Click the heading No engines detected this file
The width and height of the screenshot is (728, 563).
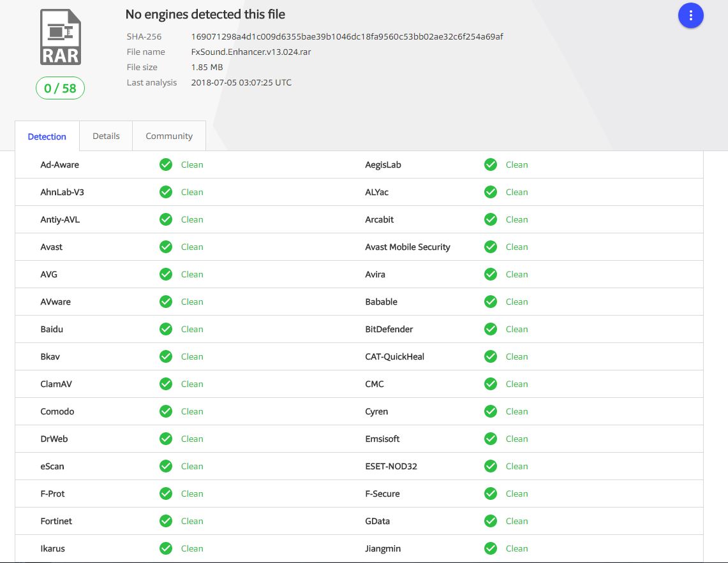pyautogui.click(x=205, y=15)
